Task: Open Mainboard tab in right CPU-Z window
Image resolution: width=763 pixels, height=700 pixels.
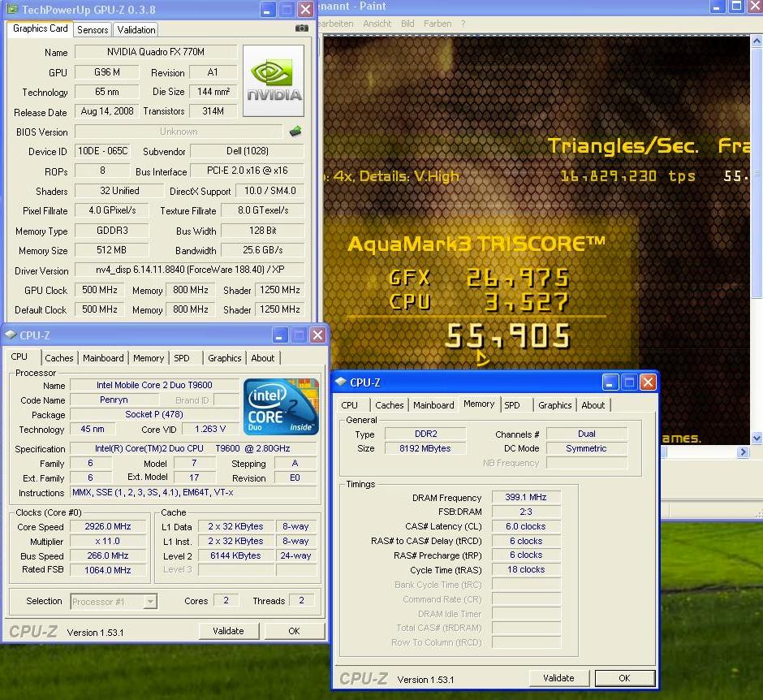Action: 433,405
